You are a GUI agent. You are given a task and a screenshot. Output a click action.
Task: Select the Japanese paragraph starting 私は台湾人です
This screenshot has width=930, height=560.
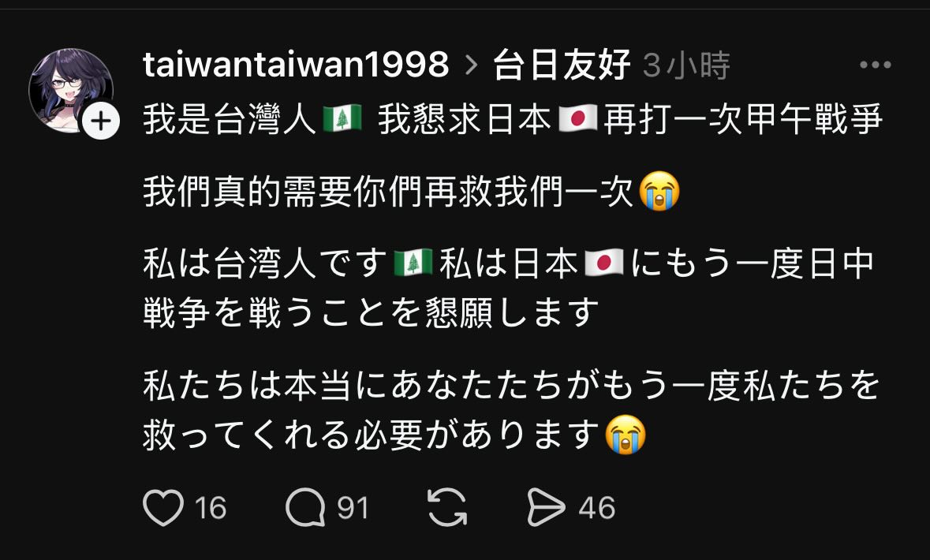[x=509, y=288]
